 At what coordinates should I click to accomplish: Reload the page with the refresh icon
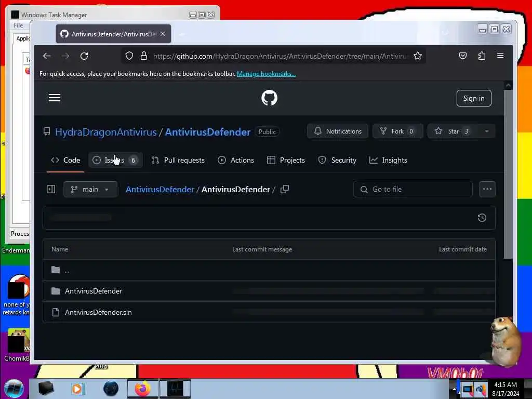click(x=84, y=56)
